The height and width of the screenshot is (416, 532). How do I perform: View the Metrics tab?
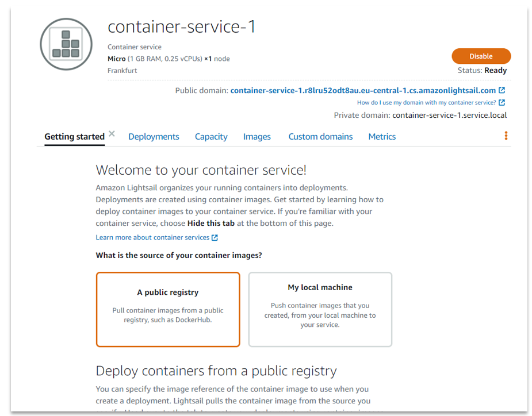point(382,137)
